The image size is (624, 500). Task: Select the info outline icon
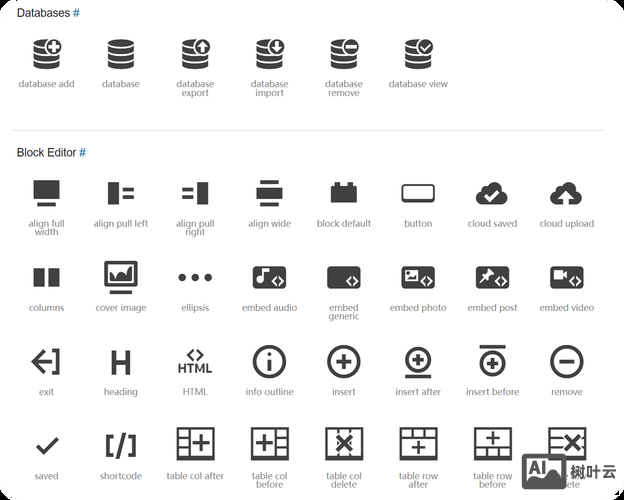point(269,361)
